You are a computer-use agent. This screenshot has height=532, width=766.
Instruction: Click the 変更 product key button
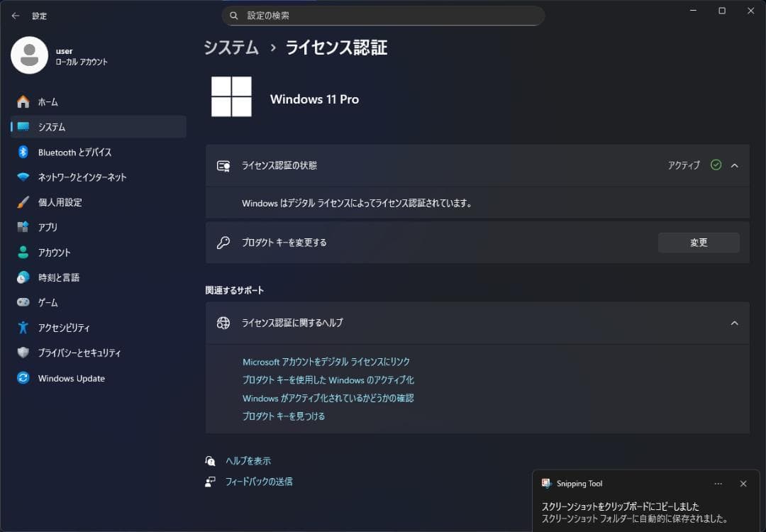coord(698,242)
